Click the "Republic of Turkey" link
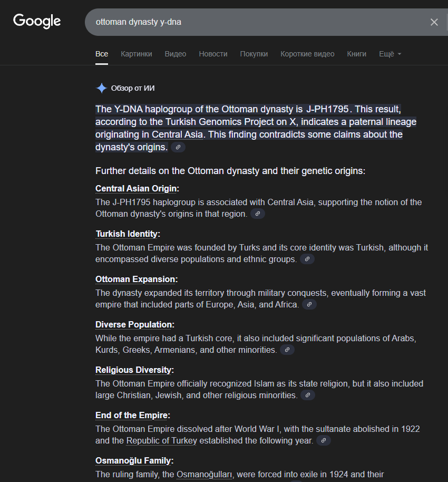Image resolution: width=448 pixels, height=482 pixels. tap(161, 441)
